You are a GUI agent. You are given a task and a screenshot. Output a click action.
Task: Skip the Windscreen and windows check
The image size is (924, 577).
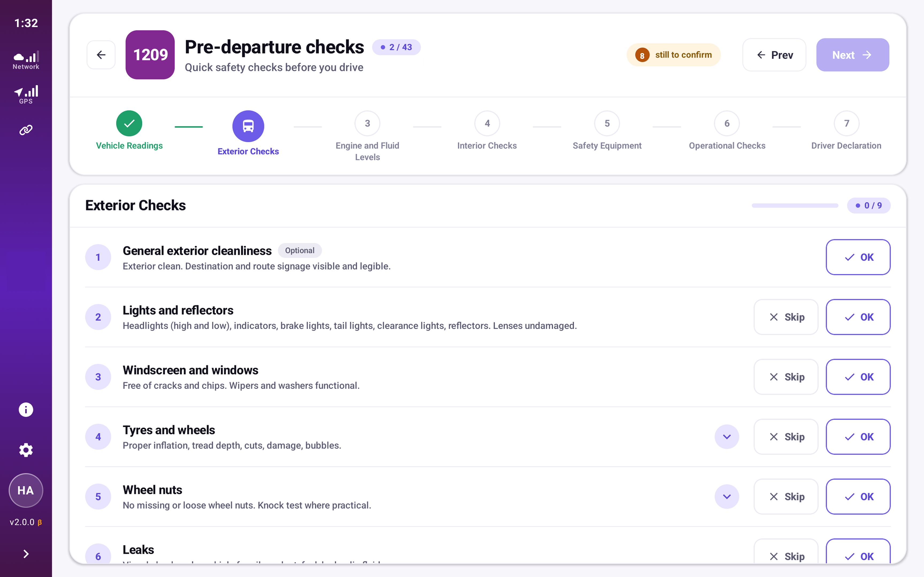click(786, 377)
